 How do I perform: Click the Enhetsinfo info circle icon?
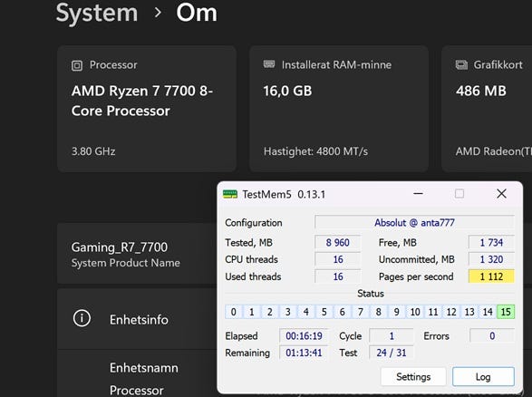tap(82, 318)
